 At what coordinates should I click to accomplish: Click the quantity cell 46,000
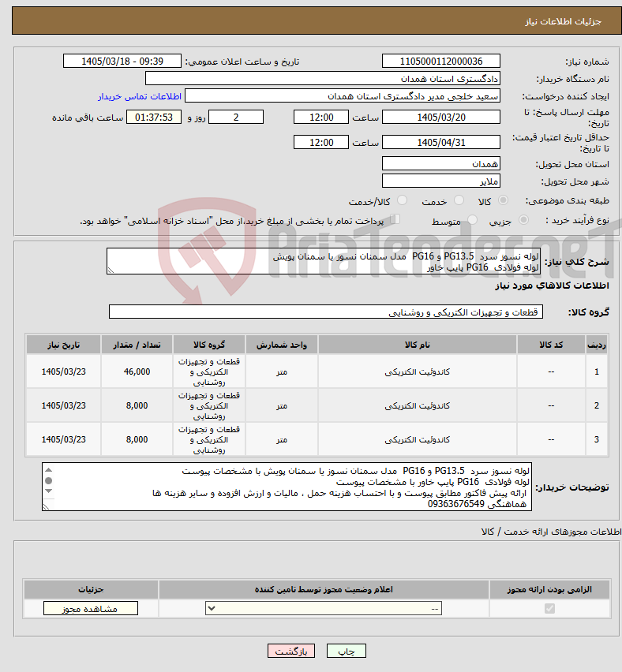coord(137,372)
